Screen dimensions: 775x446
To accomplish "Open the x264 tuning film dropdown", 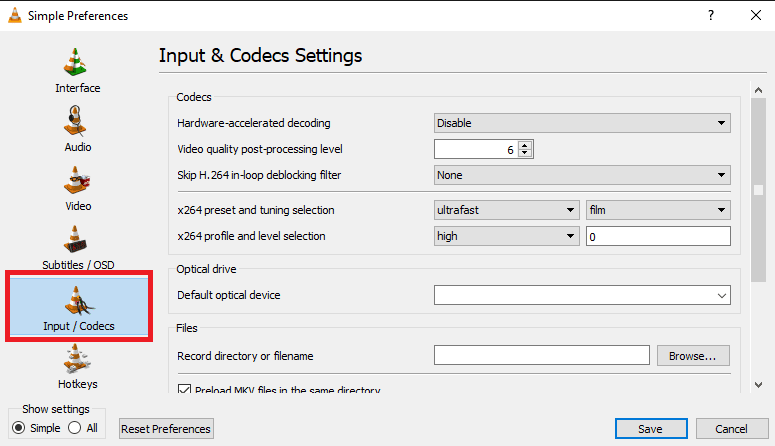I will pyautogui.click(x=658, y=210).
